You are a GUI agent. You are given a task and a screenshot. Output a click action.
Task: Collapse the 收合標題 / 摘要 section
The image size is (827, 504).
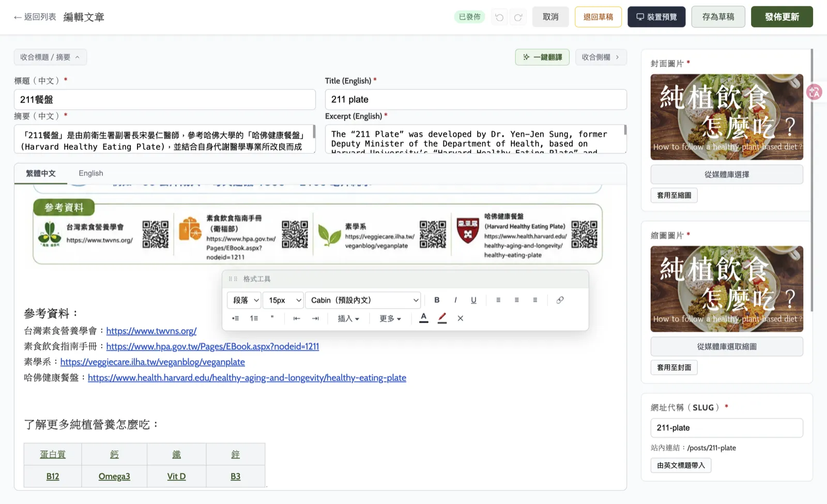pos(50,57)
